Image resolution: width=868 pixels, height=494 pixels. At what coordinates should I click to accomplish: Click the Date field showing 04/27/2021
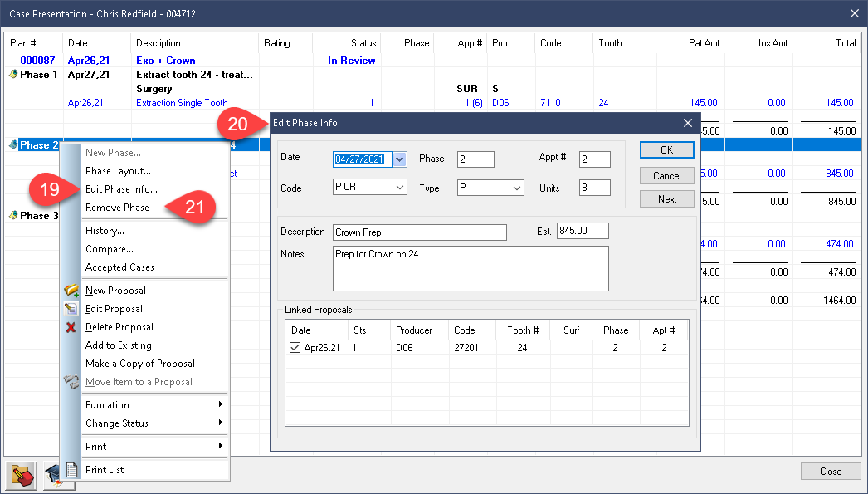[x=363, y=159]
